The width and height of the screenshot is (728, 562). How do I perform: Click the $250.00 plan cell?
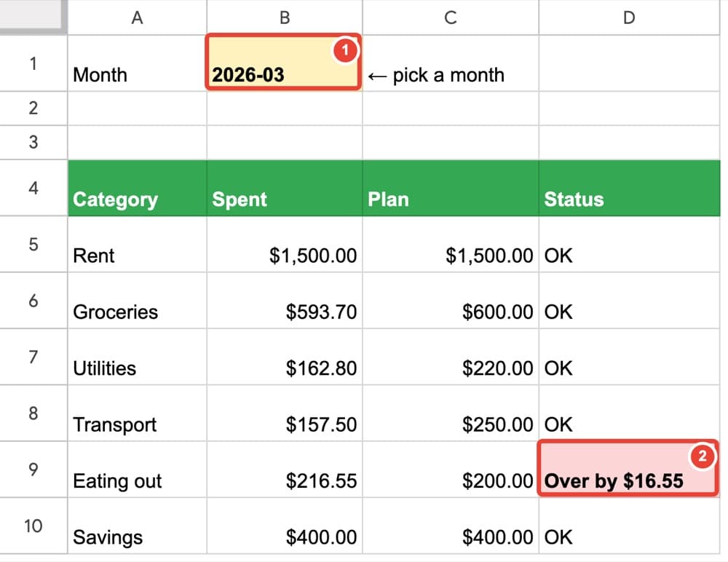click(451, 413)
